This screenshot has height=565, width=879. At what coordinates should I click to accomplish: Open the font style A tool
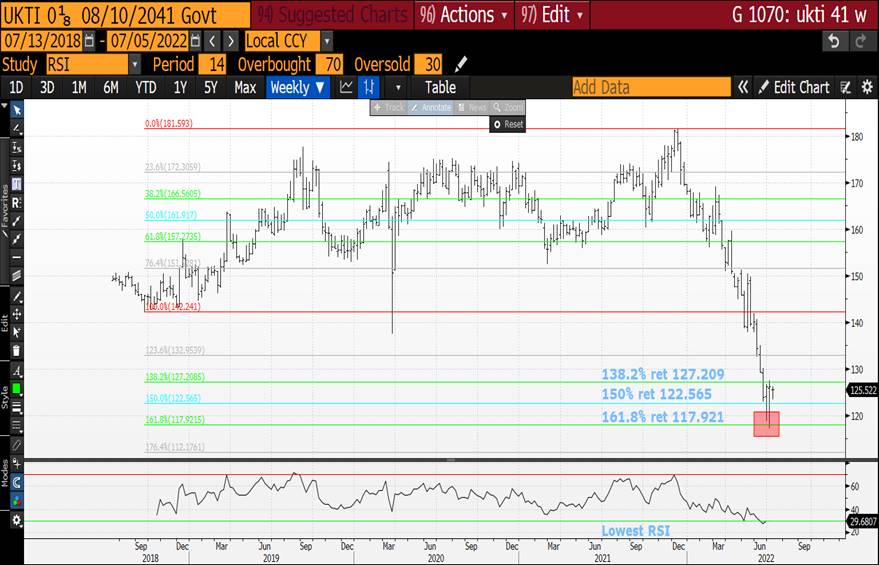pyautogui.click(x=16, y=371)
